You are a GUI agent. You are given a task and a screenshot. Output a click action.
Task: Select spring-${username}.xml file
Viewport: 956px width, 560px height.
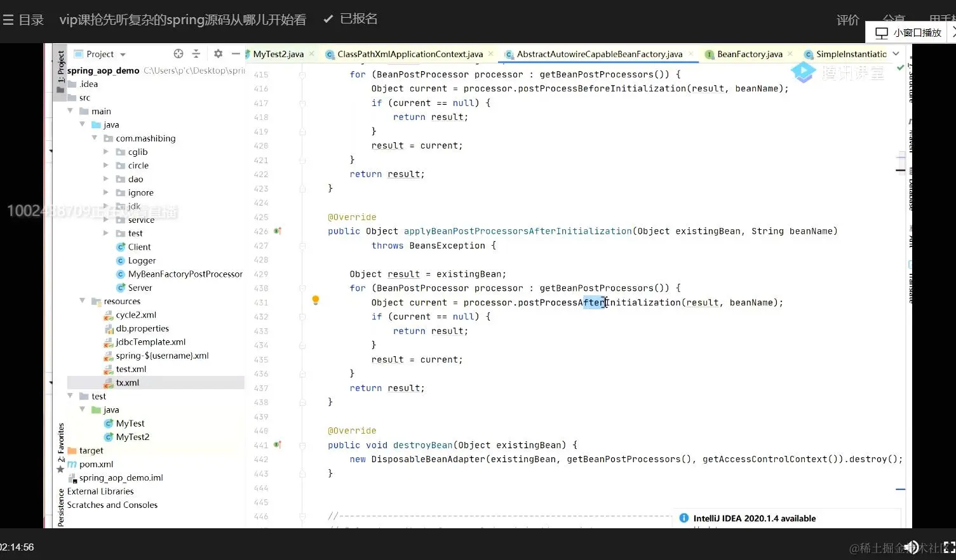[162, 356]
